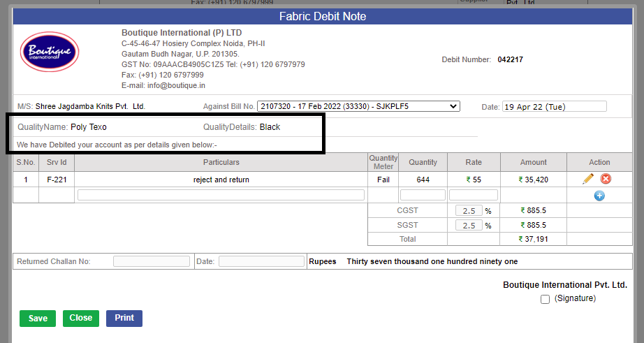Viewport: 644px width, 343px height.
Task: Open the Against Bill No. dropdown
Action: pos(358,106)
